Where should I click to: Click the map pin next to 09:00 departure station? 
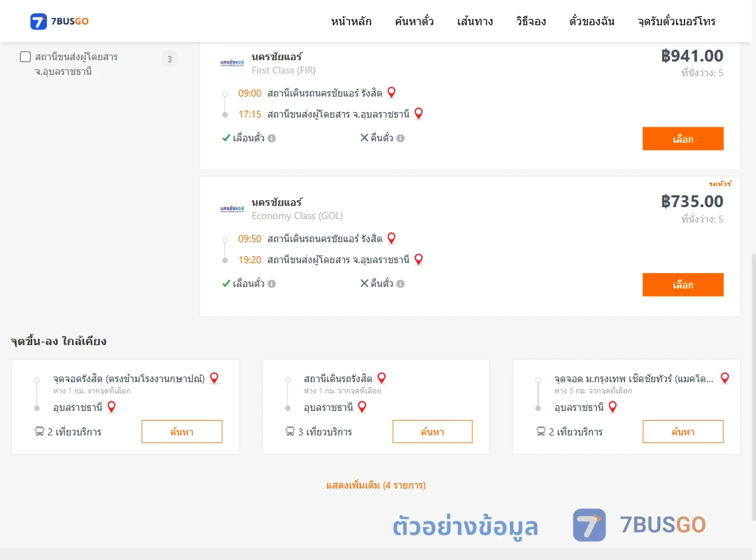[391, 92]
